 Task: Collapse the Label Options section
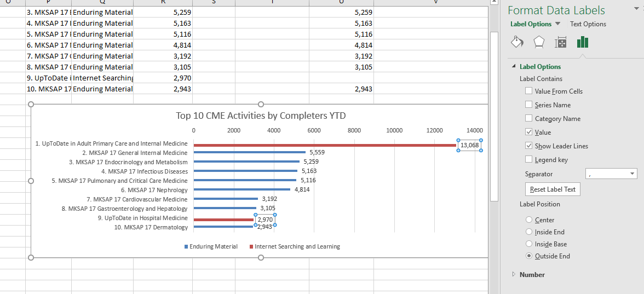514,67
